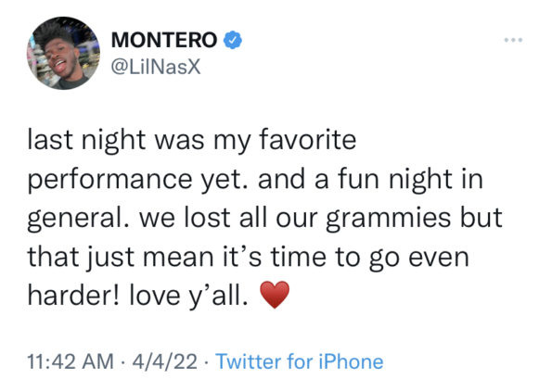
Task: Click the phrase "that just mean"
Action: 122,258
